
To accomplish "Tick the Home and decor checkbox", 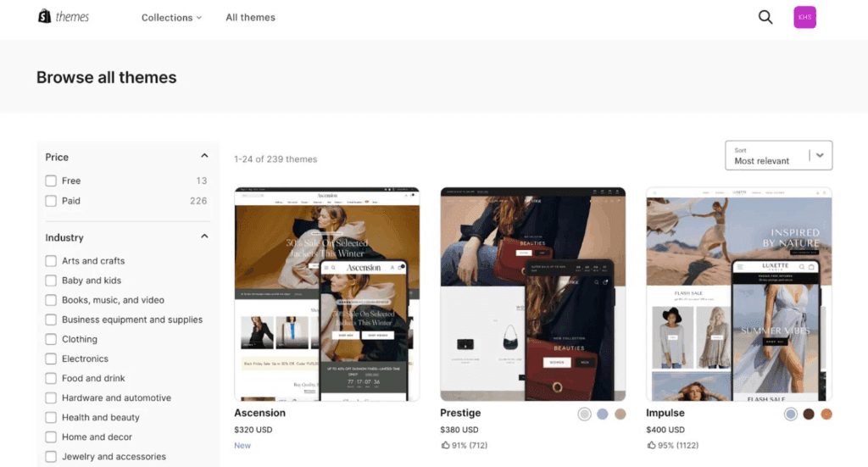I will [x=51, y=437].
